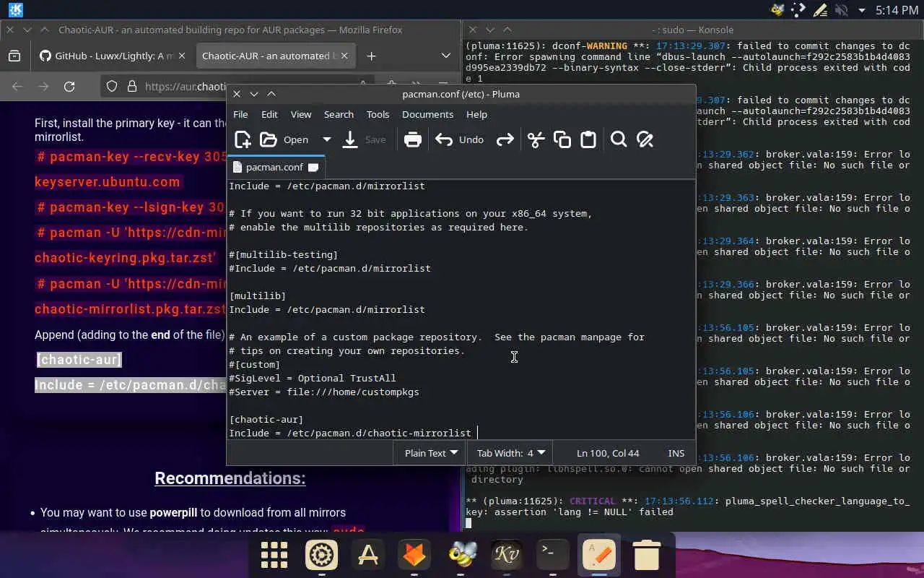The height and width of the screenshot is (578, 924).
Task: Open the trash from the dock
Action: pos(646,554)
